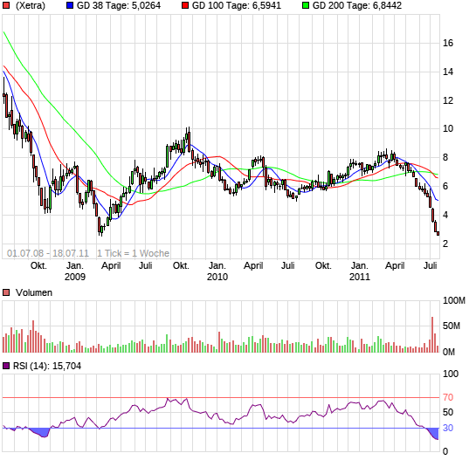Click the green GD 200 Tage swatch
The width and height of the screenshot is (476, 460).
306,5
